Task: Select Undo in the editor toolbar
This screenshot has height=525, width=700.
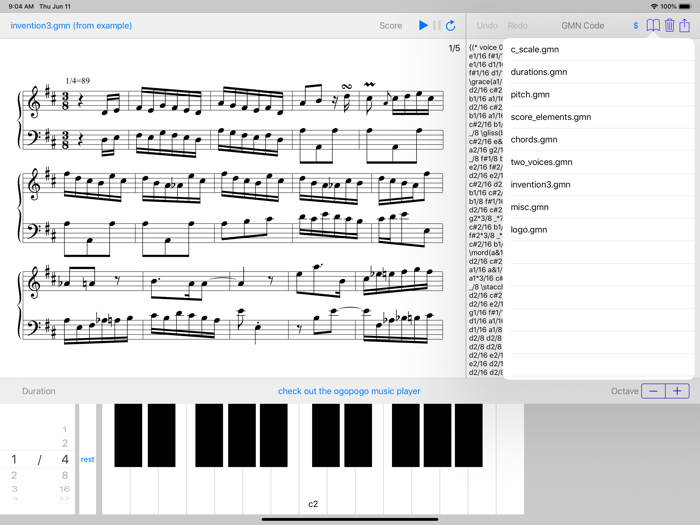Action: pyautogui.click(x=487, y=25)
